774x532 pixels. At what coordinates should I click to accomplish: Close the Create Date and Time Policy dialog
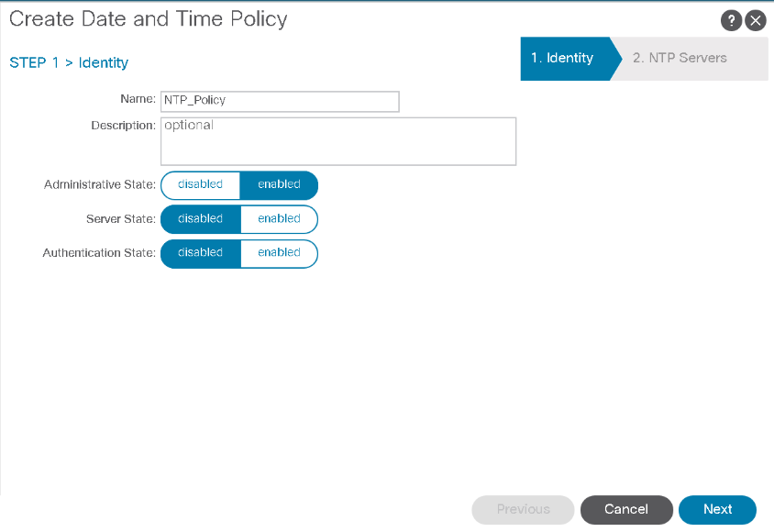point(756,21)
